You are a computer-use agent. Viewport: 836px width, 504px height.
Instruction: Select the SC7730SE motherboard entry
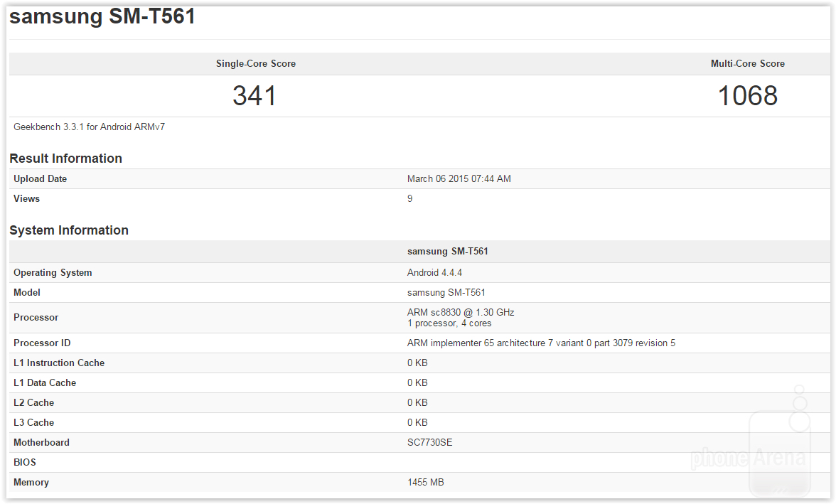pyautogui.click(x=428, y=442)
